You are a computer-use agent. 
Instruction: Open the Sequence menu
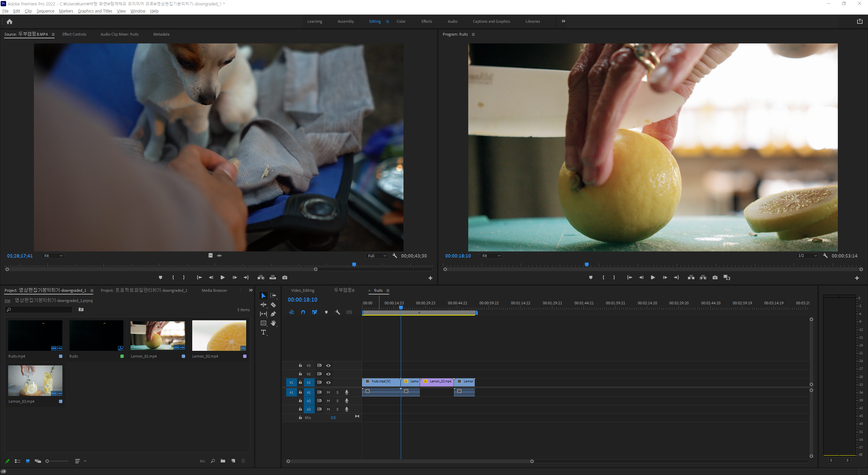45,11
